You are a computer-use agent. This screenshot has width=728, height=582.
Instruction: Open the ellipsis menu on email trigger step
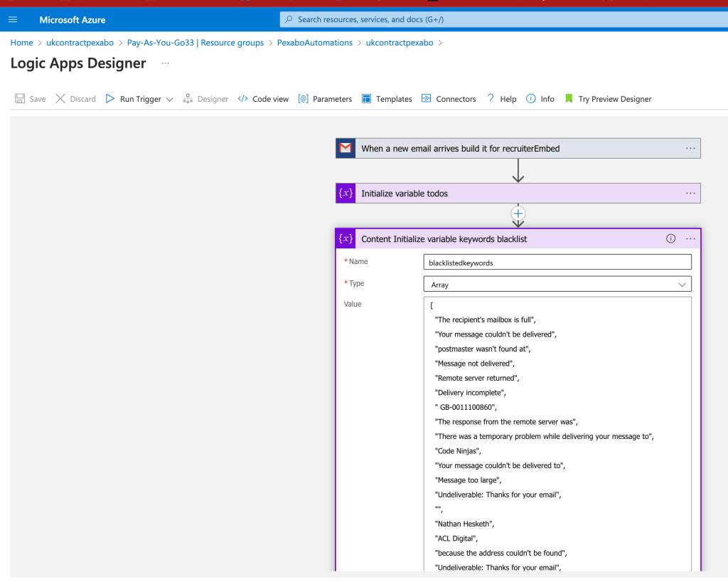point(690,148)
